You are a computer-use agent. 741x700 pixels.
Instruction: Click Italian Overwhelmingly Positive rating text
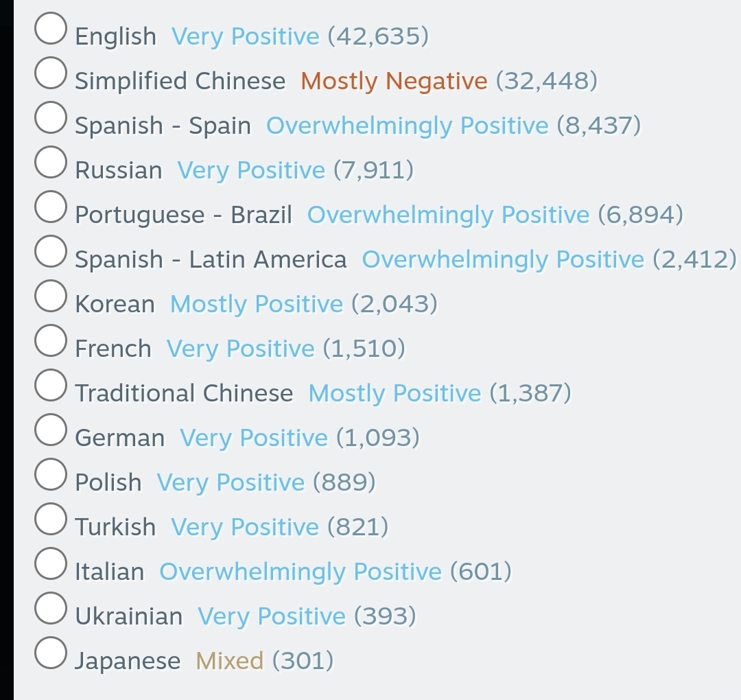(300, 572)
